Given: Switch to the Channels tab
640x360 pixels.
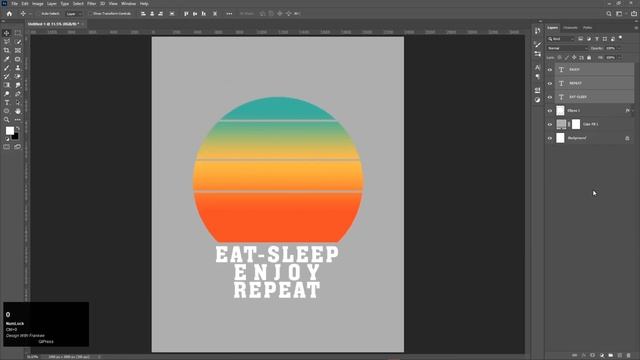Looking at the screenshot, I should pyautogui.click(x=570, y=28).
